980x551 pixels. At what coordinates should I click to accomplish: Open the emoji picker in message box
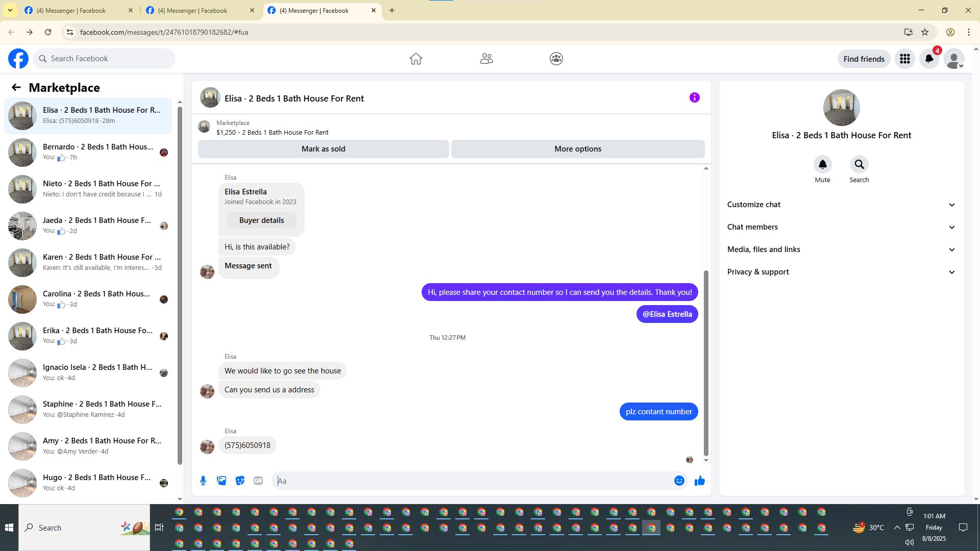point(679,481)
